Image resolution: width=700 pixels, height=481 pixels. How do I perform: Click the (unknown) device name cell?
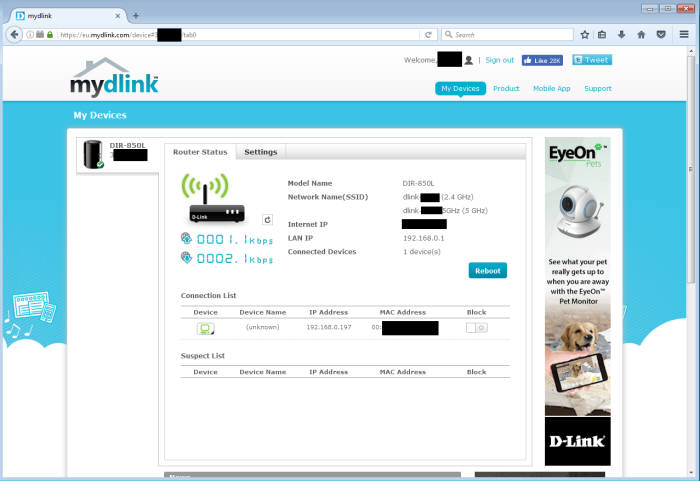[x=262, y=327]
